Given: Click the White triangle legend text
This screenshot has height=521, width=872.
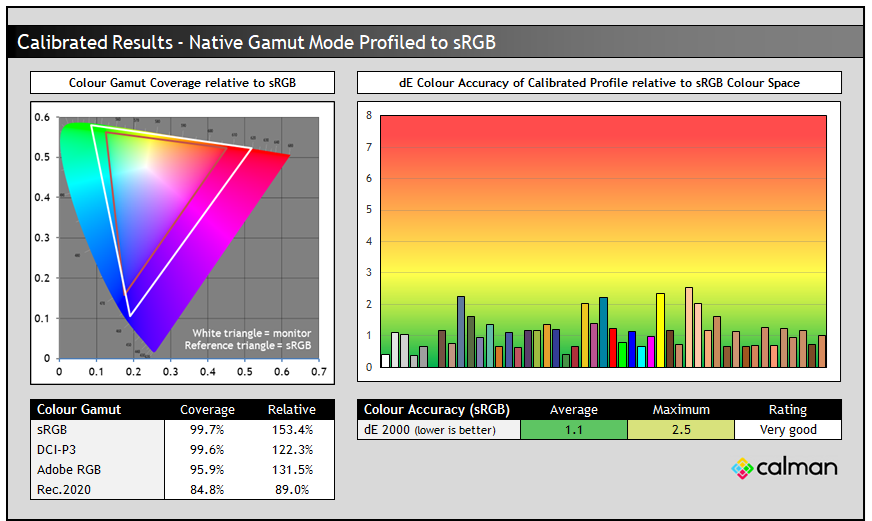Looking at the screenshot, I should point(253,331).
